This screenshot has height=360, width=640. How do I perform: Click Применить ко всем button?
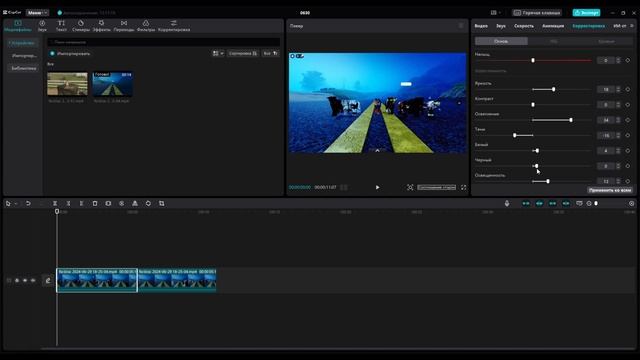click(x=610, y=190)
